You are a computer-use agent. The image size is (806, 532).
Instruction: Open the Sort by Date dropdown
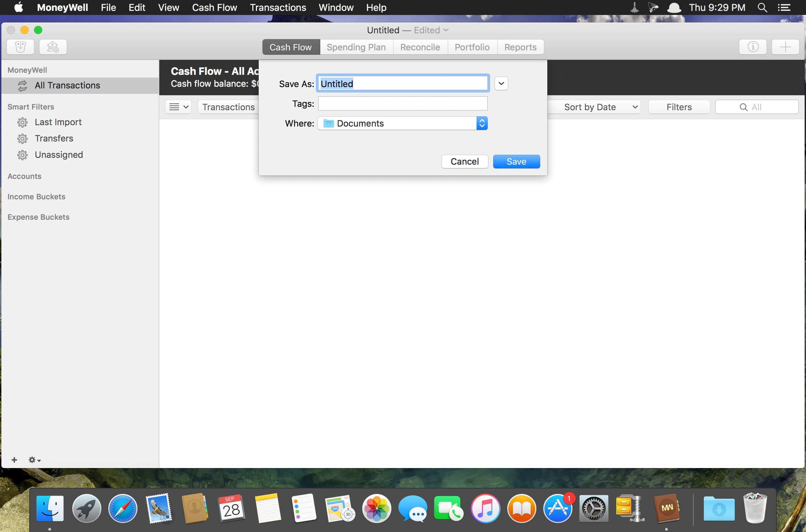594,107
